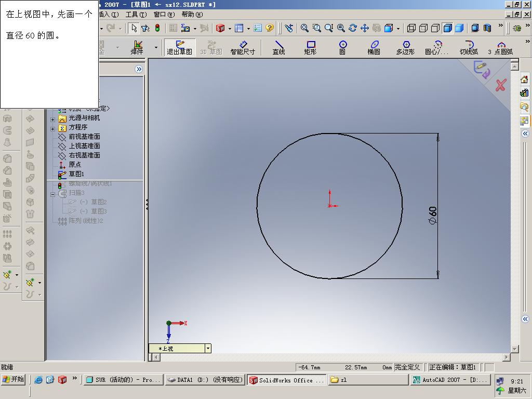Click the 完全定义 status bar text

pos(407,367)
